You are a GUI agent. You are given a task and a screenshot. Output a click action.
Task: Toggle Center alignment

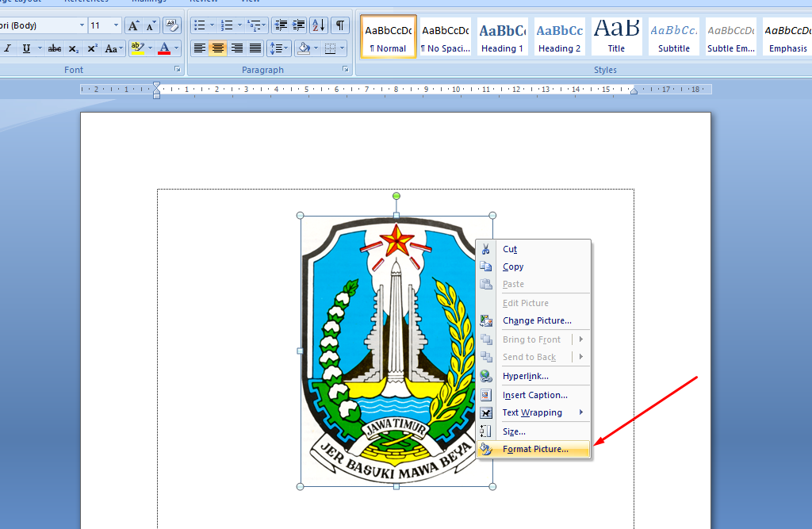[x=218, y=48]
